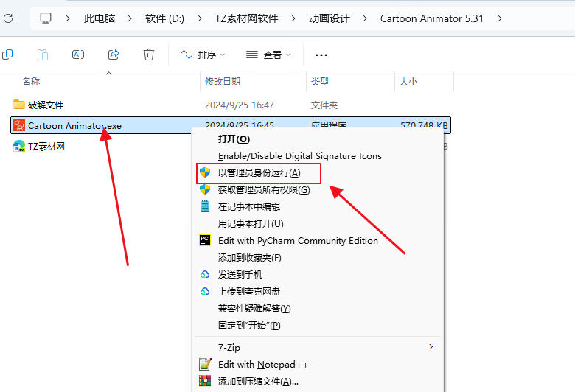Click the 文件夹 type cell
The height and width of the screenshot is (392, 575).
pos(324,105)
